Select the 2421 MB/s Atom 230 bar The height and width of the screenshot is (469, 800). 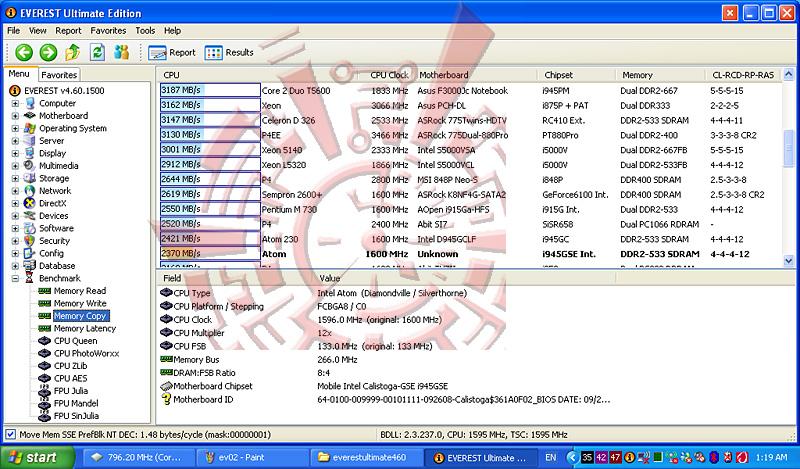point(210,238)
